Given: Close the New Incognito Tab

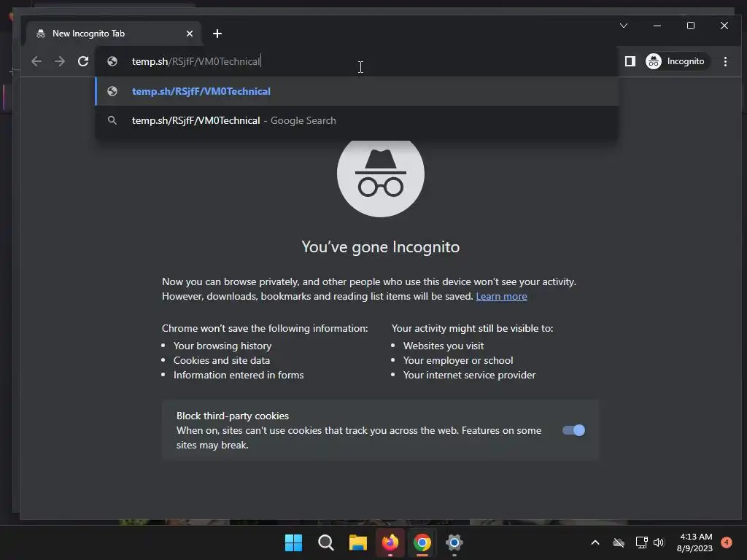Looking at the screenshot, I should [190, 34].
